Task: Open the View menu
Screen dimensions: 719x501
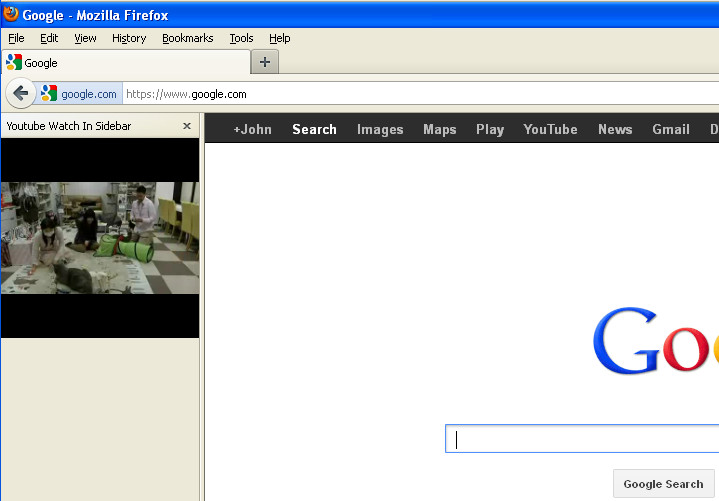Action: pyautogui.click(x=85, y=39)
